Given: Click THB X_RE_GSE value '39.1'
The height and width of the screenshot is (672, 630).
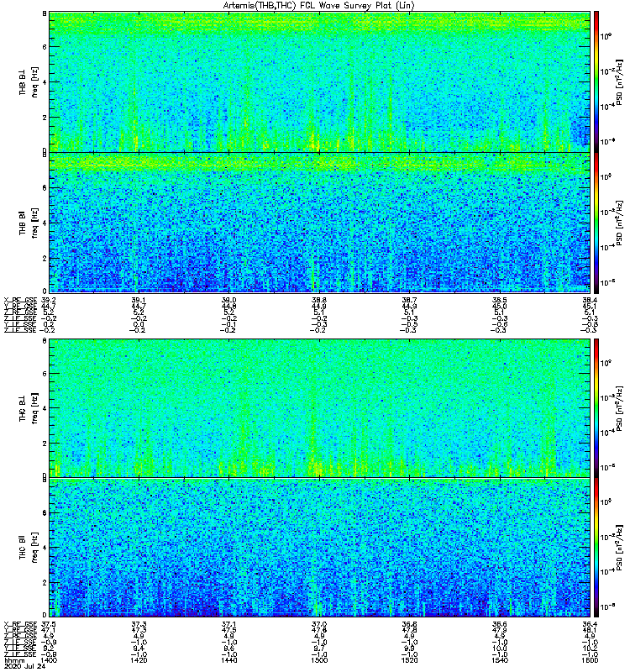Looking at the screenshot, I should 139,300.
